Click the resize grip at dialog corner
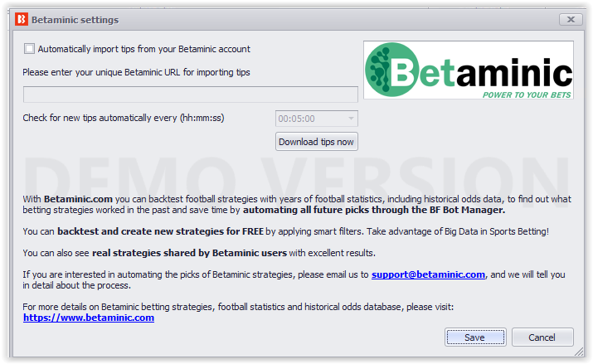The width and height of the screenshot is (593, 364). tap(579, 352)
